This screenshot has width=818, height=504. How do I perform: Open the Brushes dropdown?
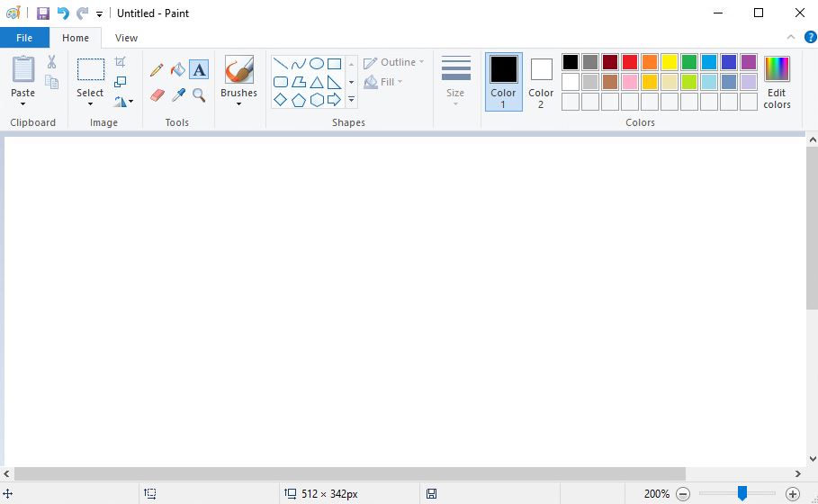pos(238,103)
